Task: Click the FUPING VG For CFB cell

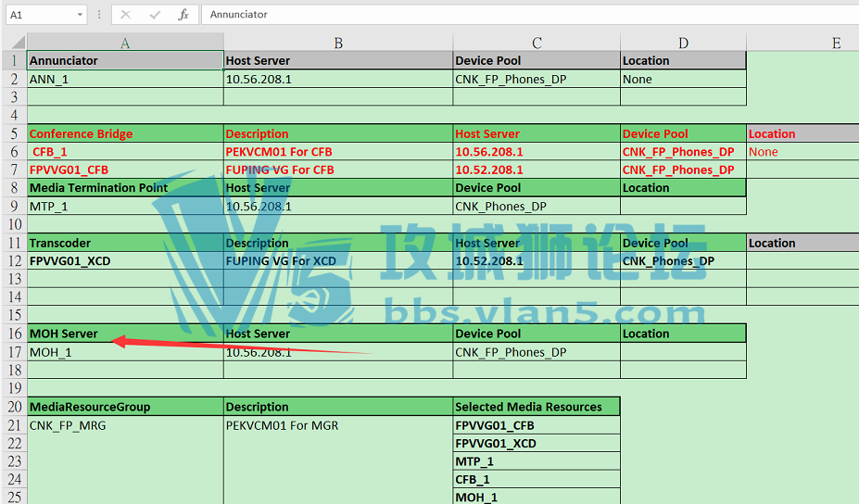Action: (338, 170)
